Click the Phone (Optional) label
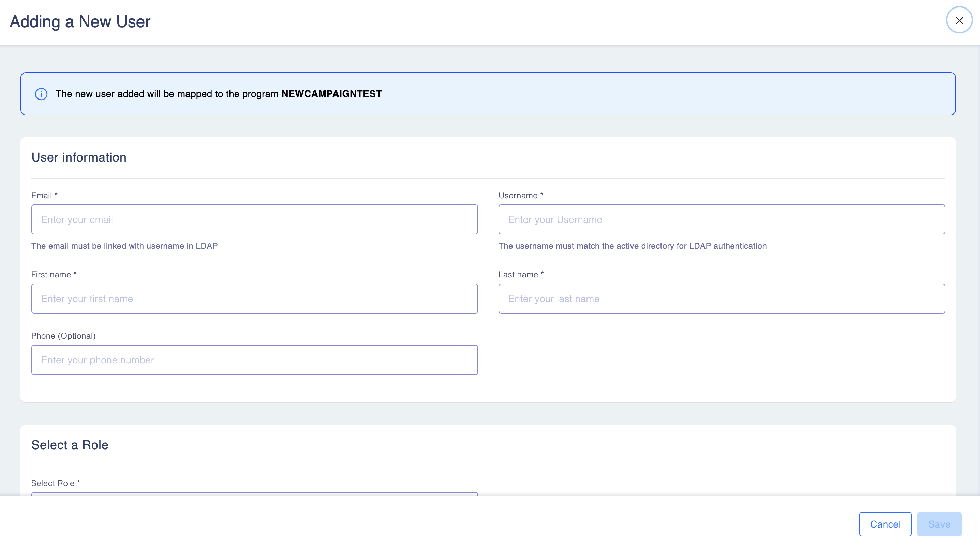980x548 pixels. pyautogui.click(x=63, y=336)
